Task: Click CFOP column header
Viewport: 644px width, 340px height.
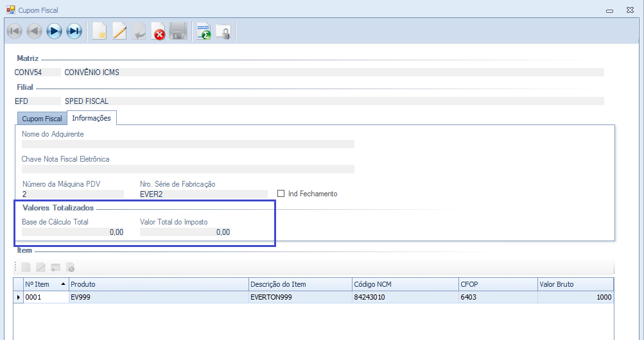Action: click(498, 284)
